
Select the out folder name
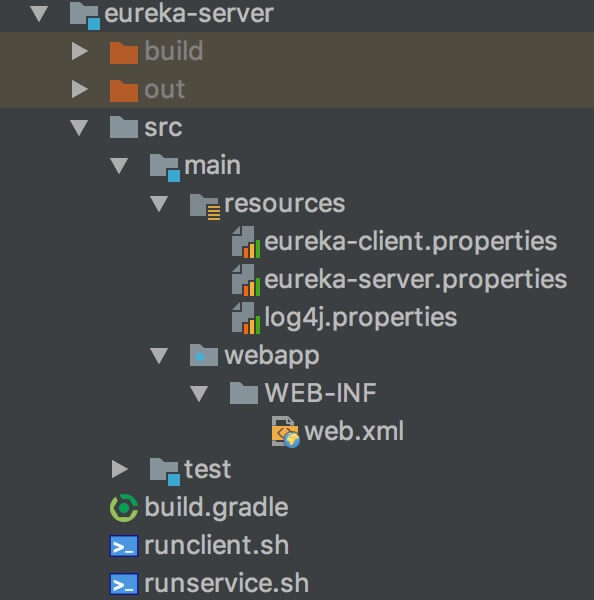tap(165, 90)
